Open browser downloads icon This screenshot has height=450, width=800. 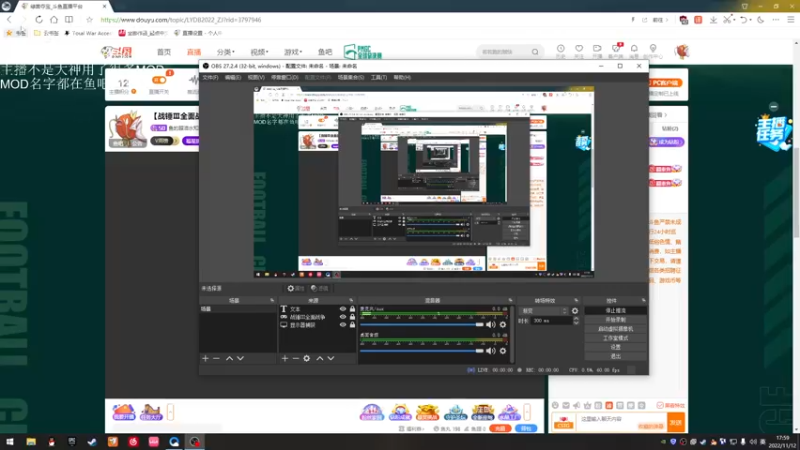[x=713, y=19]
